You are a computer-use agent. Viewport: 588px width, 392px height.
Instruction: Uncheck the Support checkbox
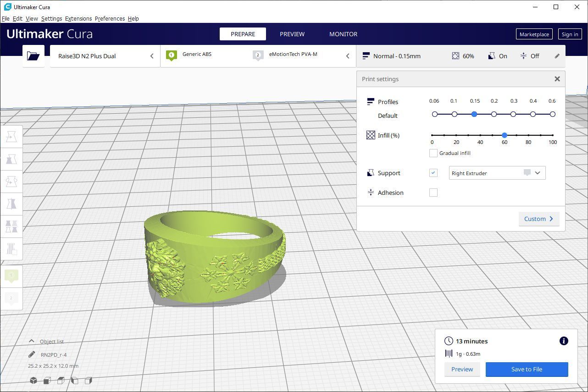[x=433, y=173]
